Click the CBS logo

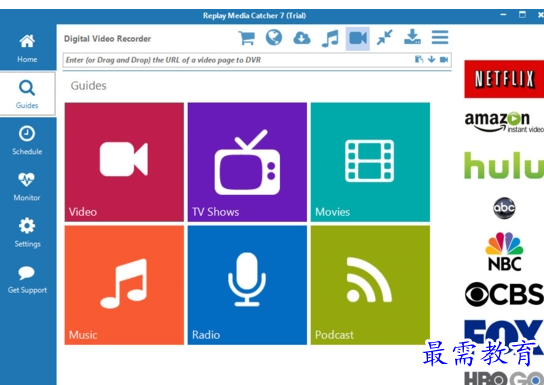[x=504, y=294]
